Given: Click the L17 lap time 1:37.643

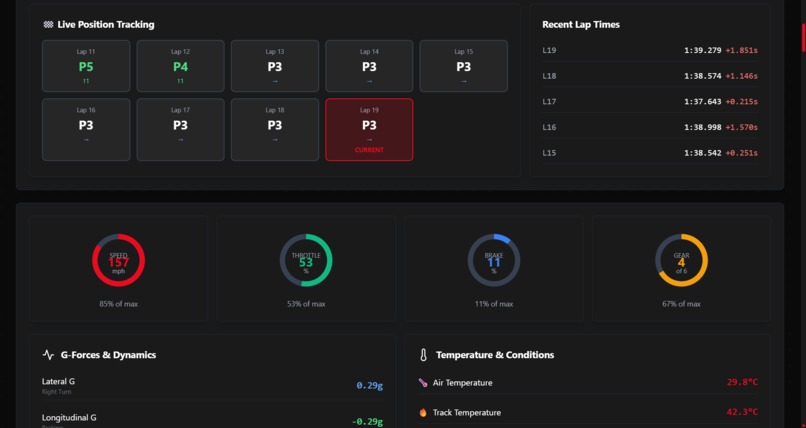Looking at the screenshot, I should [x=703, y=102].
